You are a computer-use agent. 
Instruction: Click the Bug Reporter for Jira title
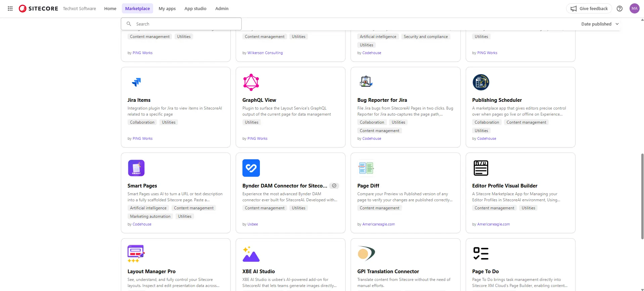pos(382,100)
